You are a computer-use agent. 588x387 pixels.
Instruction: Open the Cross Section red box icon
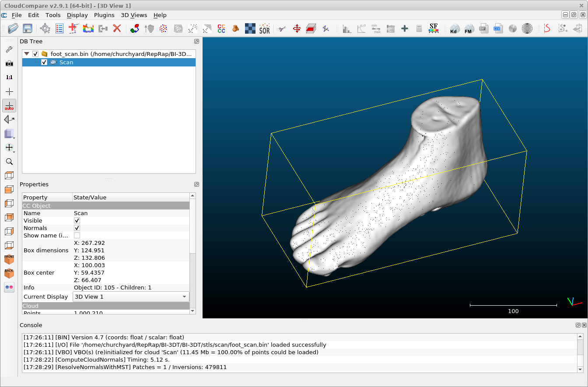coord(311,29)
